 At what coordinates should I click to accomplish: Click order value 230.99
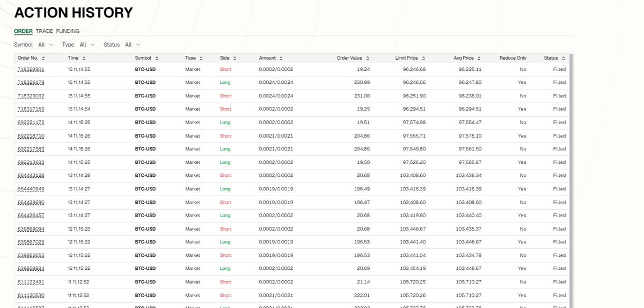[x=362, y=83]
